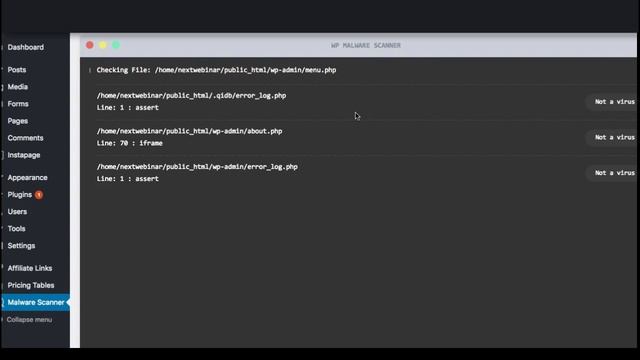
Task: Click the Plugins update count badge
Action: click(39, 195)
